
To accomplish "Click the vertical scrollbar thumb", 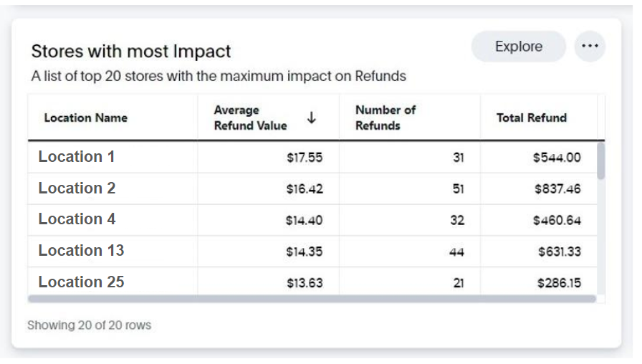I will (600, 161).
